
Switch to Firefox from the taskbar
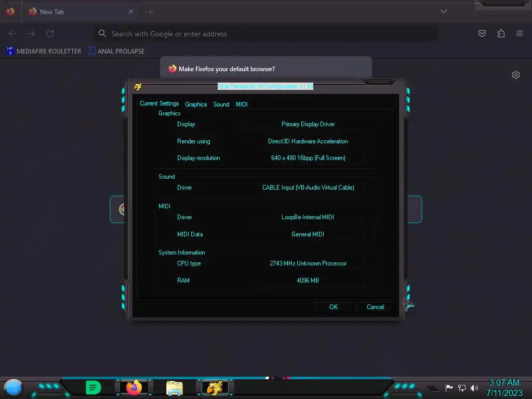click(x=134, y=388)
